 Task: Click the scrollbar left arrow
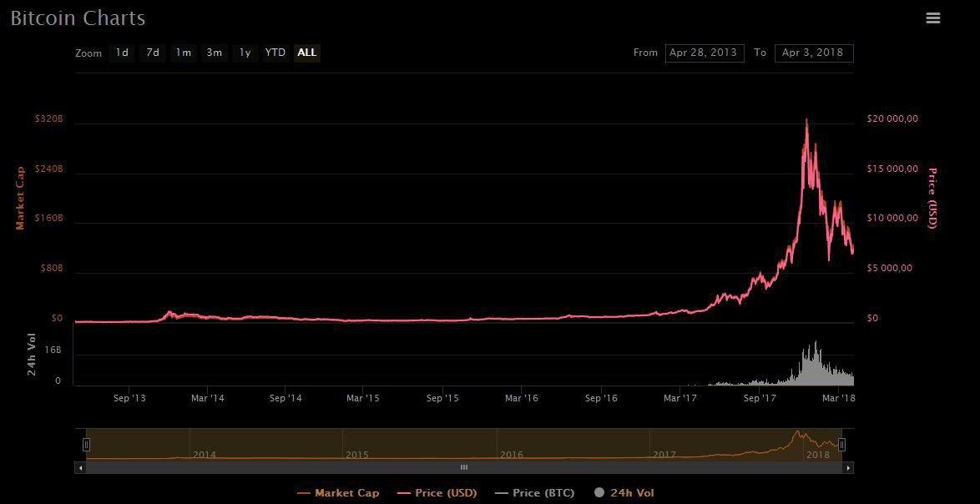(80, 467)
